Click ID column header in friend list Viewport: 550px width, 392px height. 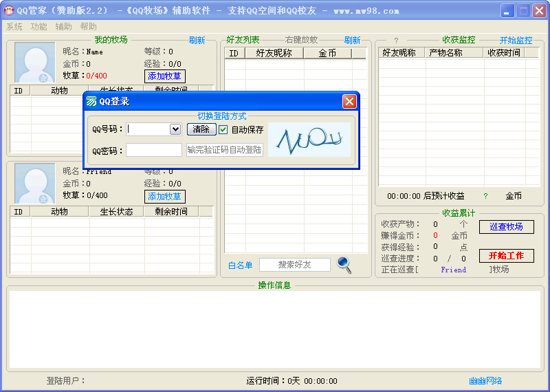pyautogui.click(x=234, y=54)
